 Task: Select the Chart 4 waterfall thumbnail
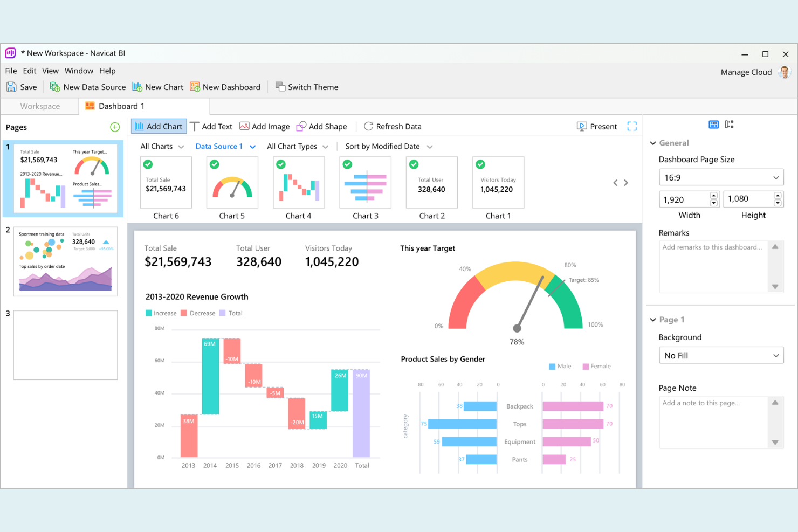tap(299, 183)
